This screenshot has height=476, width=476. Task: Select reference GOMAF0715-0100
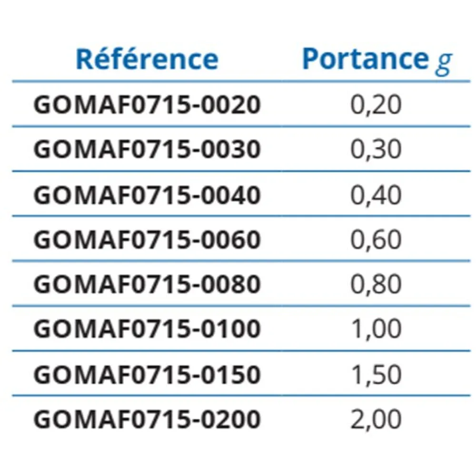point(148,329)
